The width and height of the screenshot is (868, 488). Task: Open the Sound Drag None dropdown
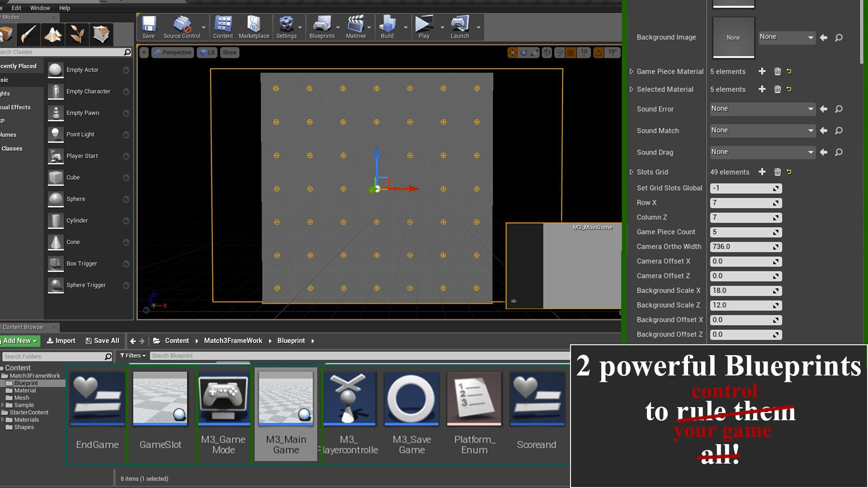(762, 152)
